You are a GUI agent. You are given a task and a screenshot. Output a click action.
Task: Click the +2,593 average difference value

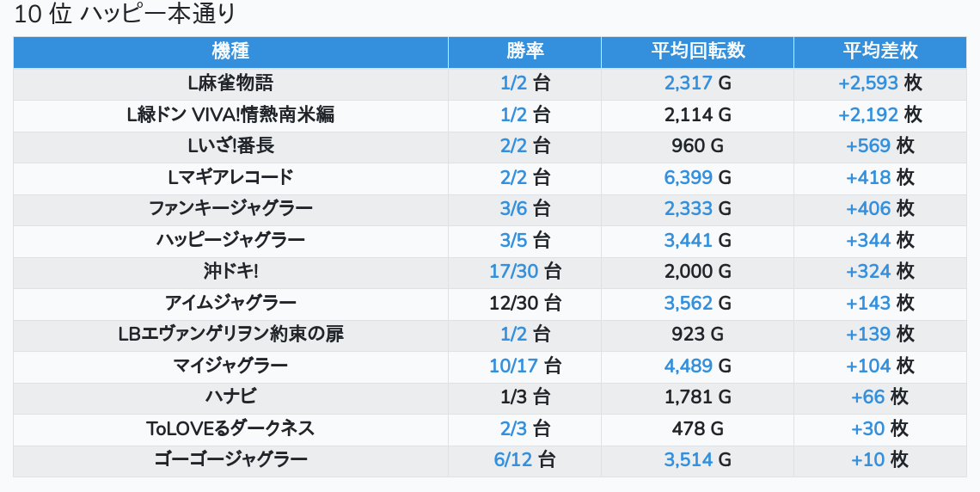pos(868,83)
